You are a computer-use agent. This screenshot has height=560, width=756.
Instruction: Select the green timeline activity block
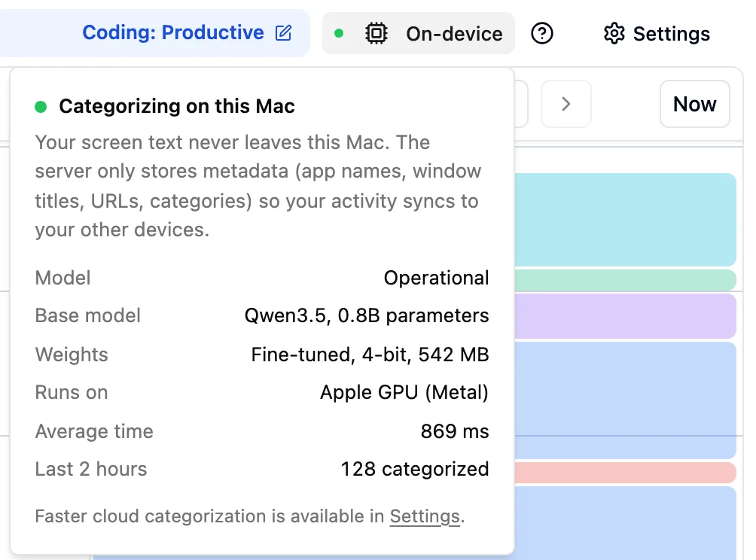tap(625, 280)
